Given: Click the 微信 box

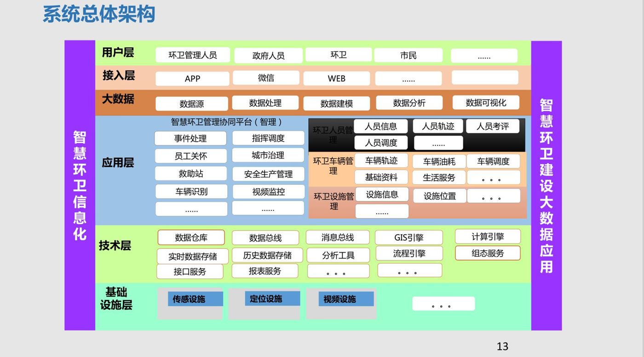Looking at the screenshot, I should pyautogui.click(x=266, y=78).
